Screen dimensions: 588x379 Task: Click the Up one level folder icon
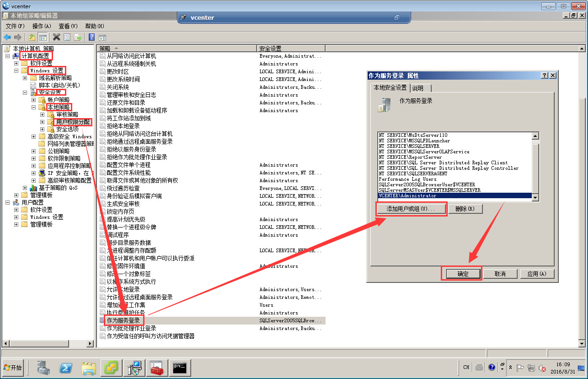[32, 37]
